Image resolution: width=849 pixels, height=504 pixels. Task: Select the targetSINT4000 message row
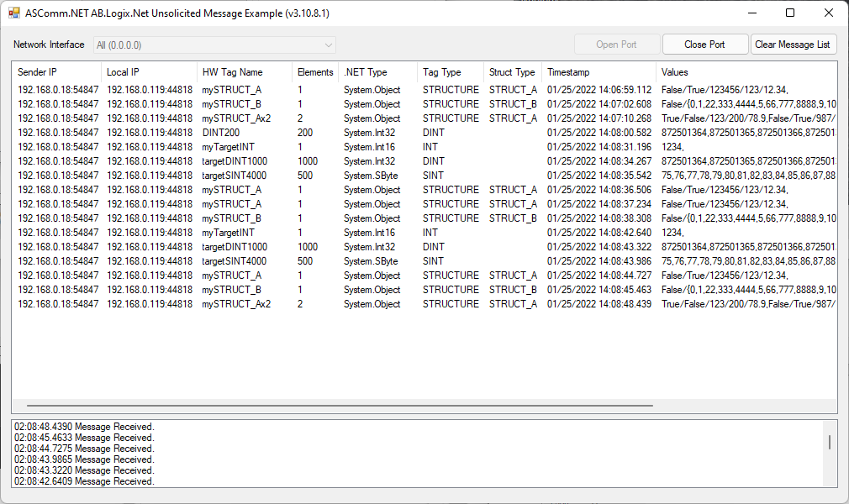point(252,175)
